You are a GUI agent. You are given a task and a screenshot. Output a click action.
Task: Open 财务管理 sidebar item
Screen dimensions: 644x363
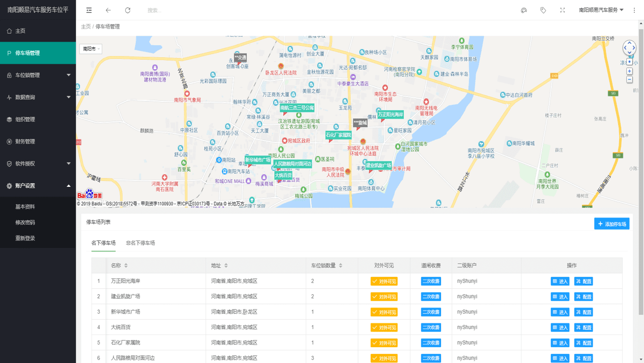coord(38,142)
